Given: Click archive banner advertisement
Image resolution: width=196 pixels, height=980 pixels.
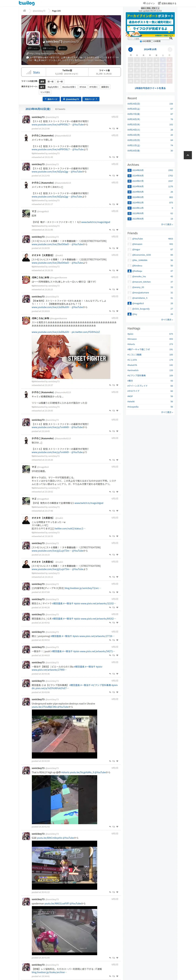Looking at the screenshot, I should tap(150, 24).
